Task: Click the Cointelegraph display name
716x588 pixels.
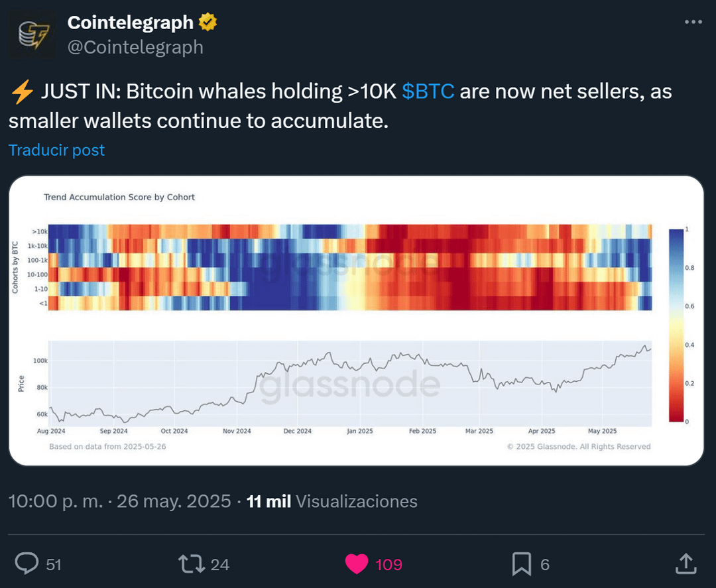Action: point(130,23)
